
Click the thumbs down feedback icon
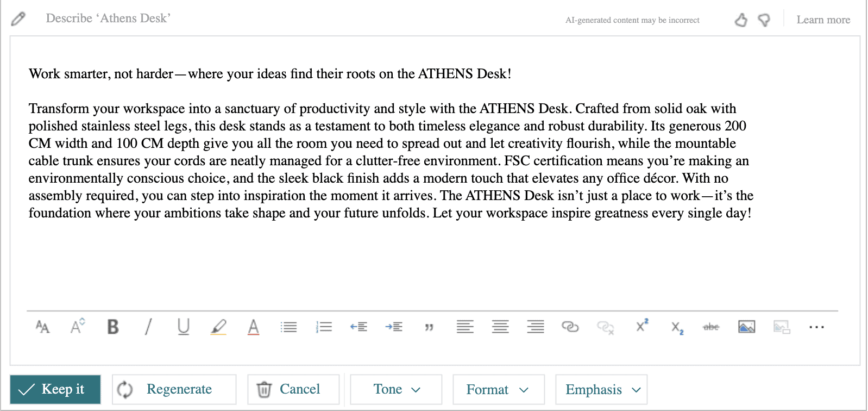coord(764,20)
